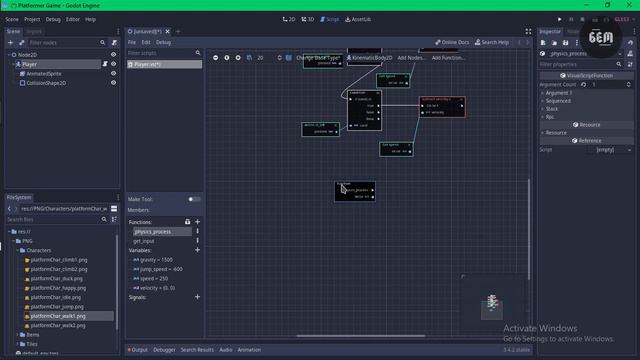
Task: Hide the AnimatedSprite node
Action: point(113,73)
